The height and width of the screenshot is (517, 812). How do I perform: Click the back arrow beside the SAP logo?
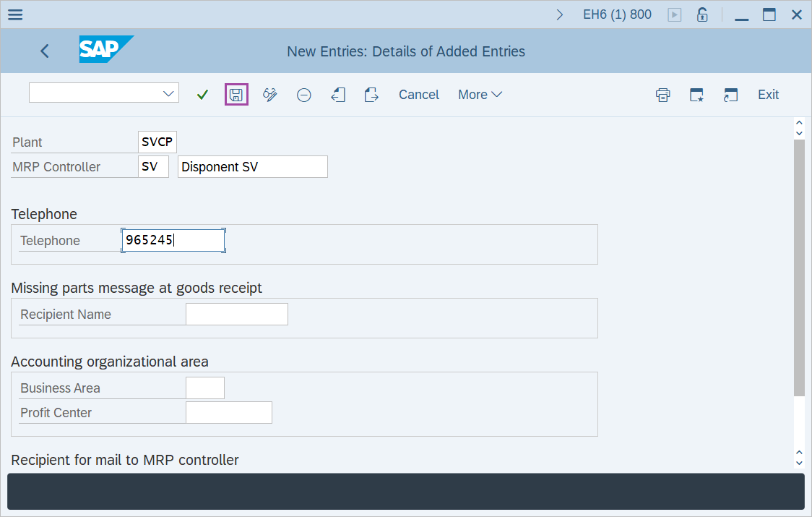pyautogui.click(x=44, y=51)
